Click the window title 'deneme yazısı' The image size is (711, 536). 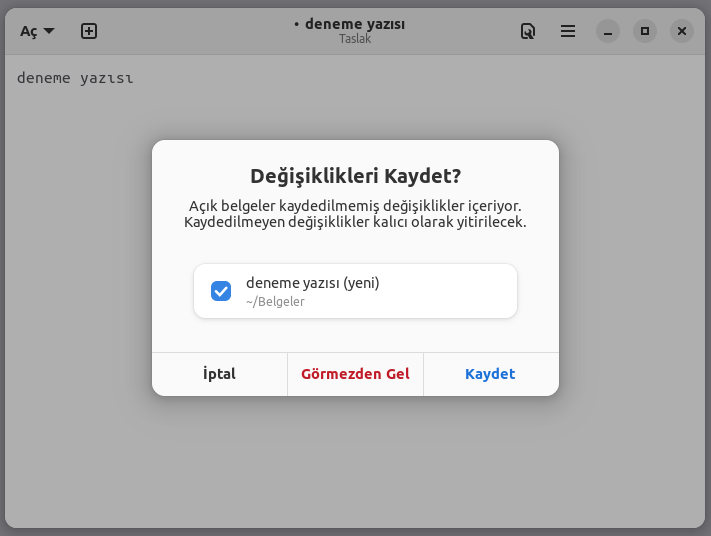point(355,24)
